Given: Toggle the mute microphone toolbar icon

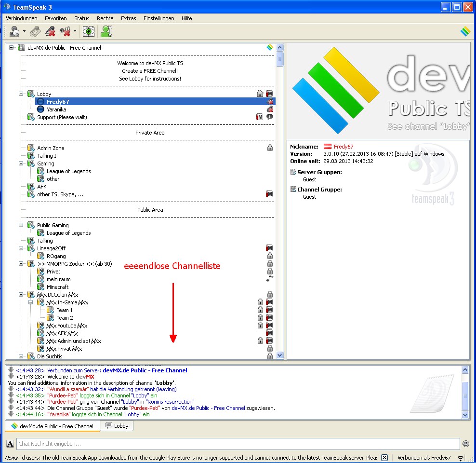Looking at the screenshot, I should tap(50, 31).
